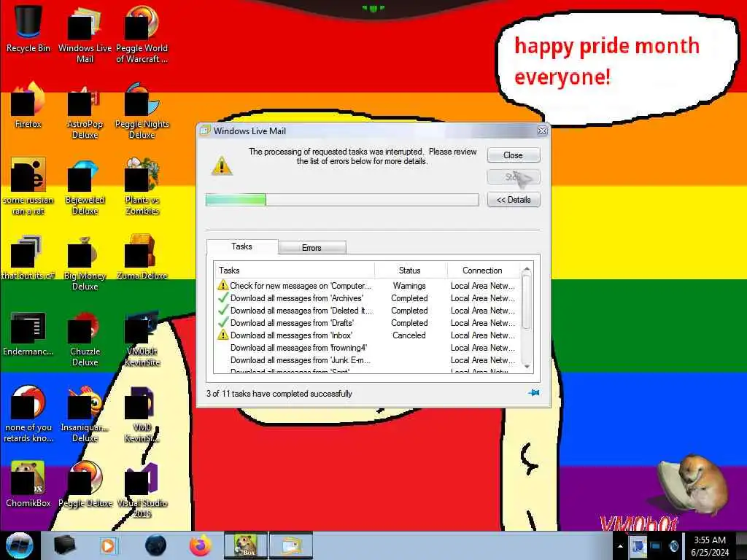Viewport: 747px width, 560px height.
Task: Open the Recycle Bin desktop icon
Action: coord(28,28)
